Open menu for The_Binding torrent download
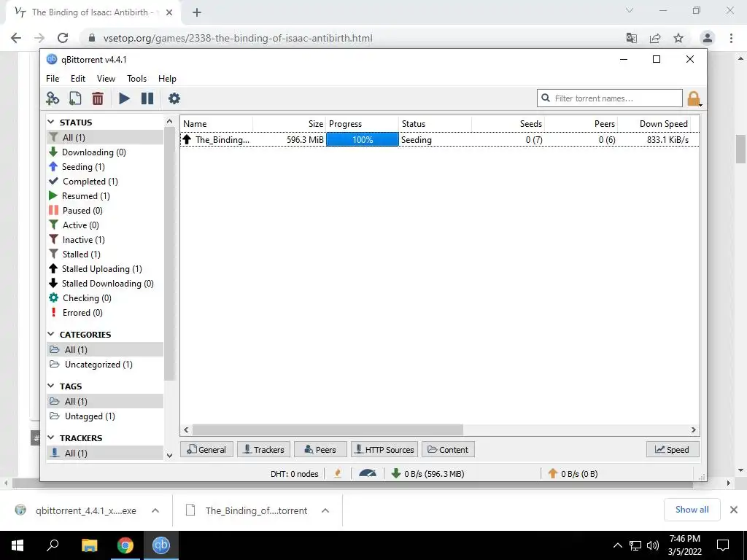This screenshot has width=747, height=560. click(325, 510)
